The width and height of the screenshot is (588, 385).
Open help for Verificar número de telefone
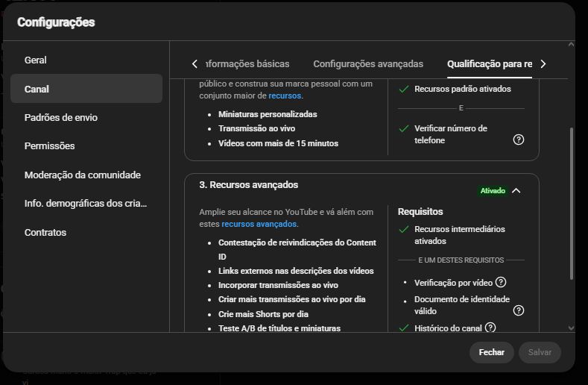518,140
